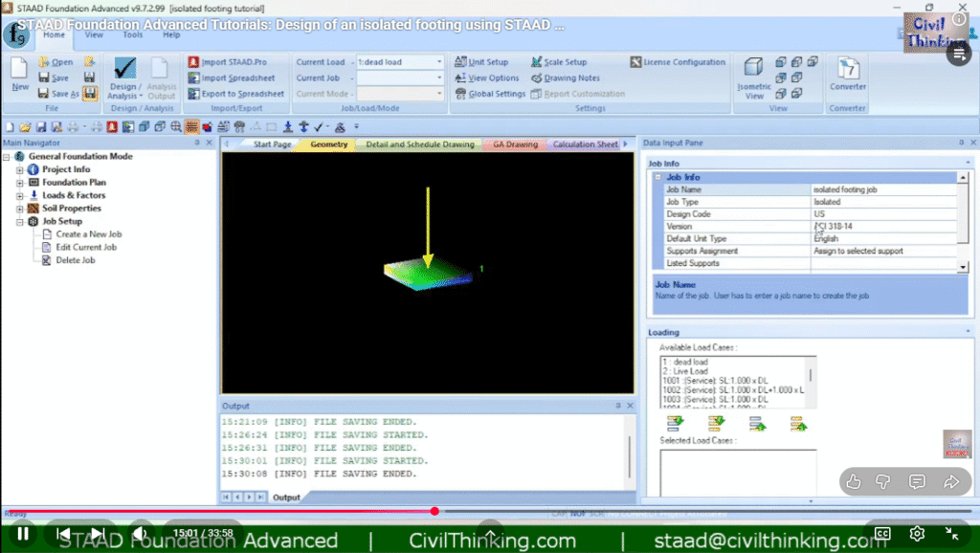Expand the Soil Properties tree node
Screen dimensions: 980x553
click(20, 209)
